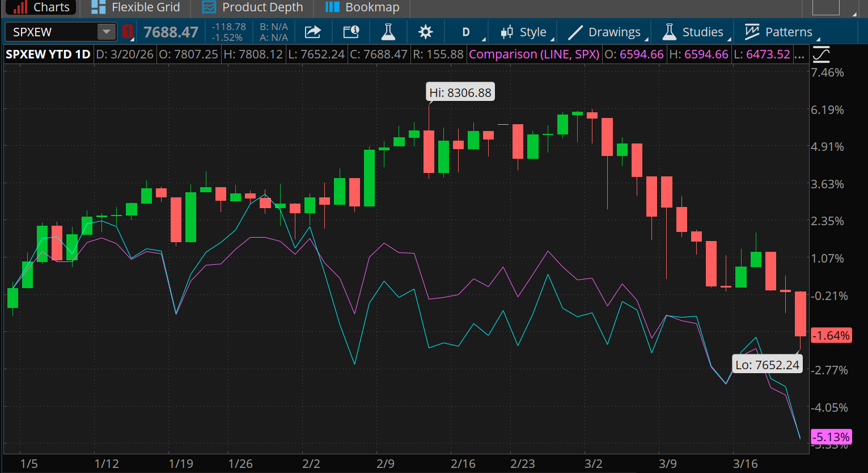Expand the Style menu

pyautogui.click(x=524, y=32)
